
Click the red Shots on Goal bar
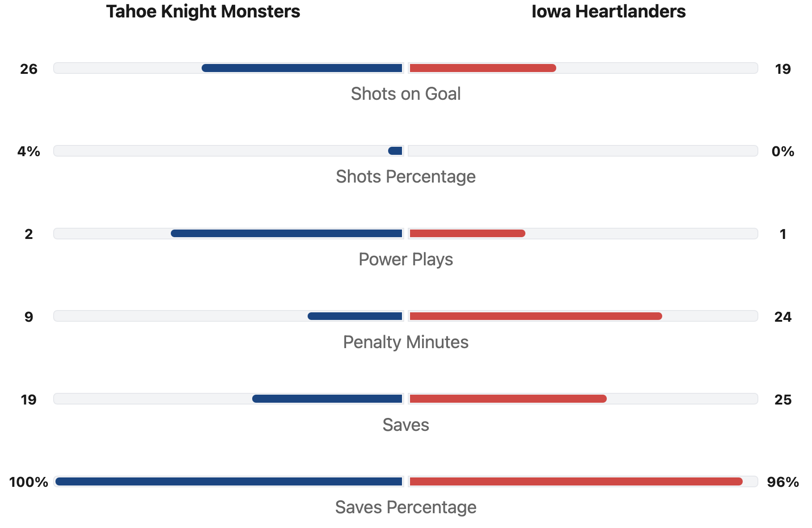[x=483, y=68]
